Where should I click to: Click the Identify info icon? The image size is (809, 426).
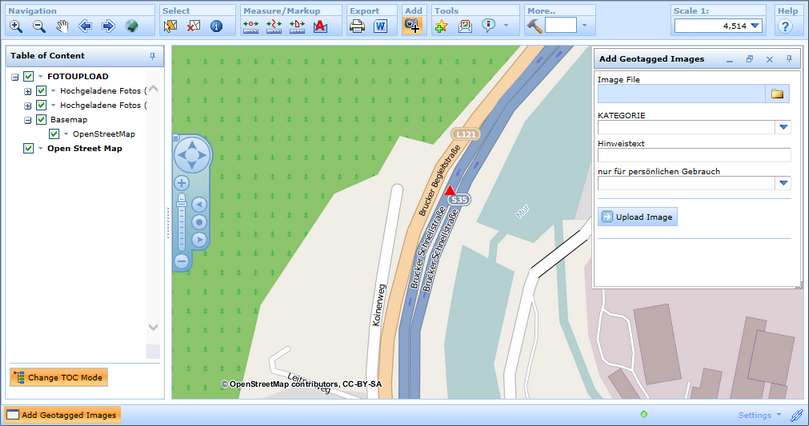216,27
